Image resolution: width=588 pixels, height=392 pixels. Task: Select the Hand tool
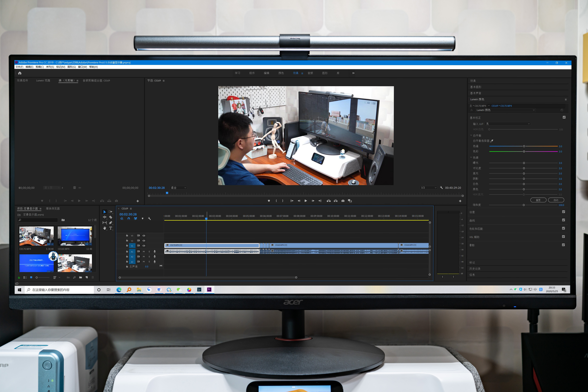105,228
